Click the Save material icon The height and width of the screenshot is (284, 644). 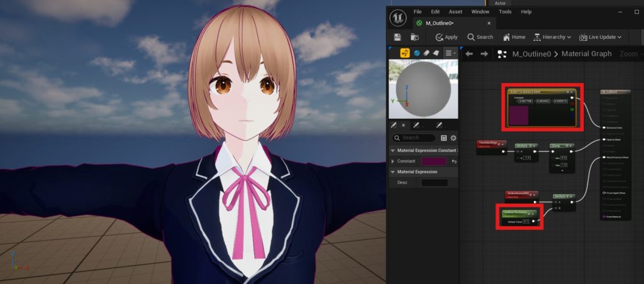click(397, 37)
